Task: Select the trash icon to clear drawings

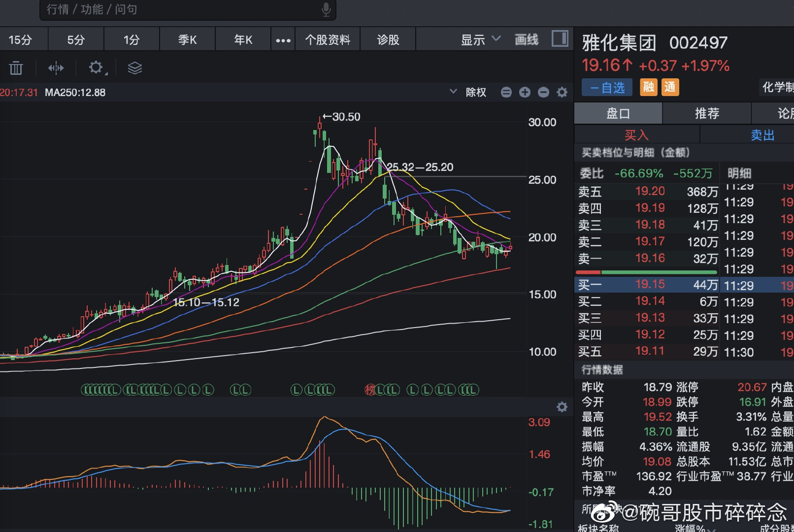Action: coord(16,67)
